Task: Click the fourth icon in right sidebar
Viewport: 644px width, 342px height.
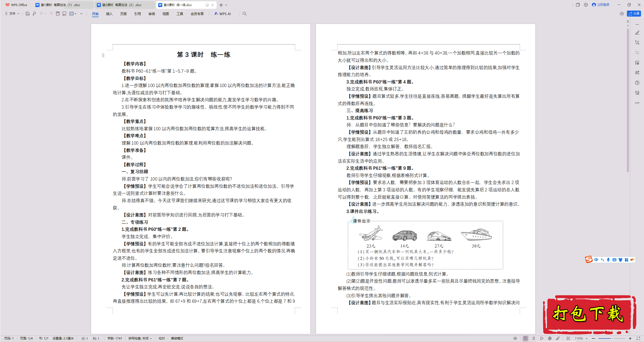Action: 637,63
